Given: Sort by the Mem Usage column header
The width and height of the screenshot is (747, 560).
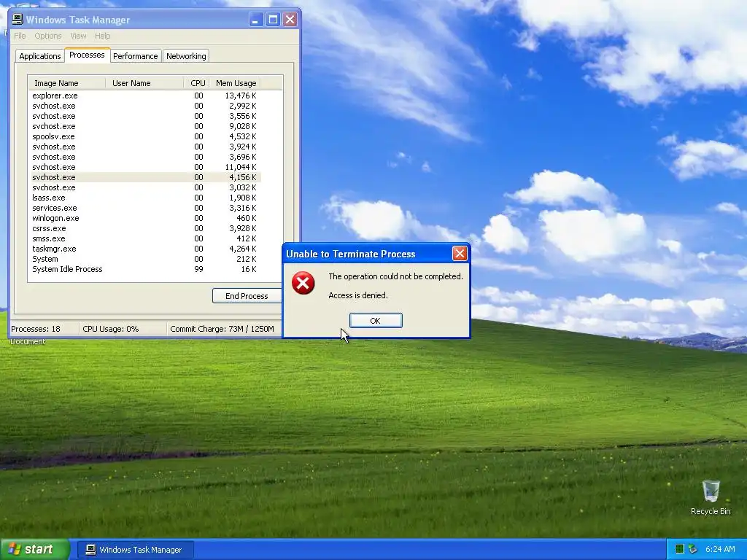Looking at the screenshot, I should coord(236,83).
